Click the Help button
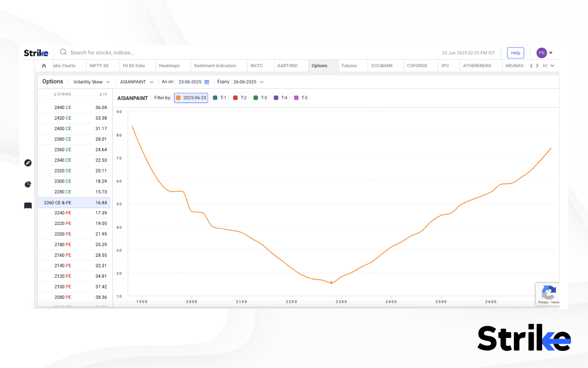This screenshot has height=368, width=588. (x=515, y=52)
